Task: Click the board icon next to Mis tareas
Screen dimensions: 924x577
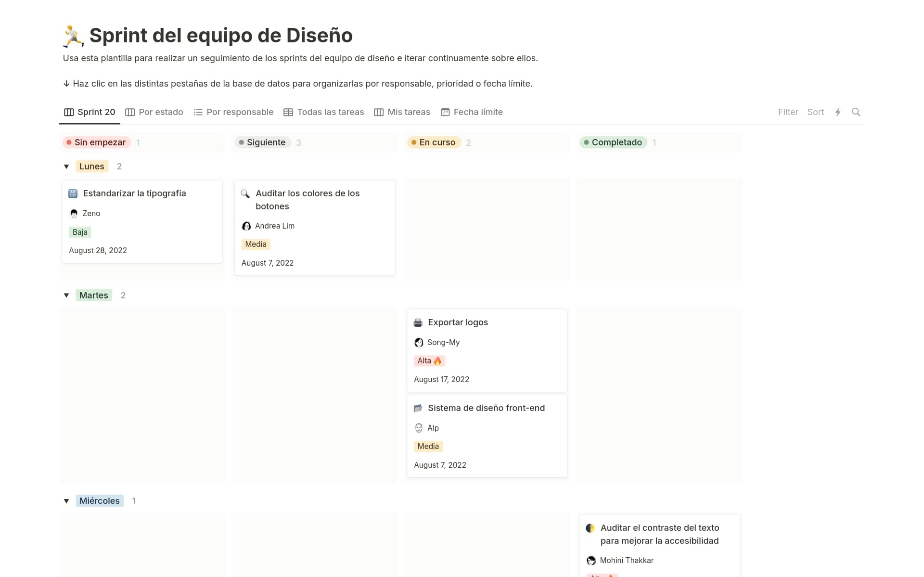Action: click(x=378, y=112)
